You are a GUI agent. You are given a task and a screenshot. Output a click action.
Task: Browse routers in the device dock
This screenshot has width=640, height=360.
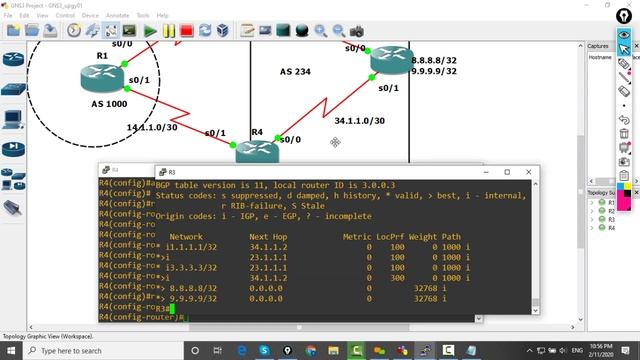pyautogui.click(x=13, y=60)
